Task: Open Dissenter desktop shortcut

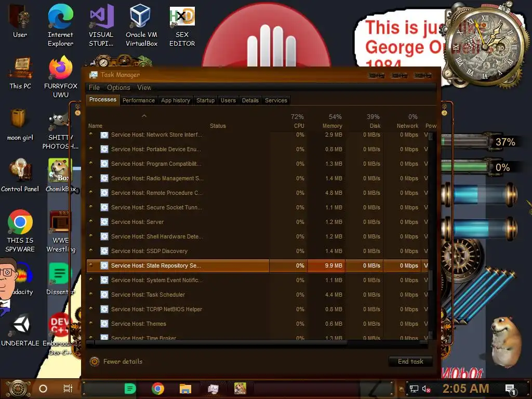Action: [60, 279]
